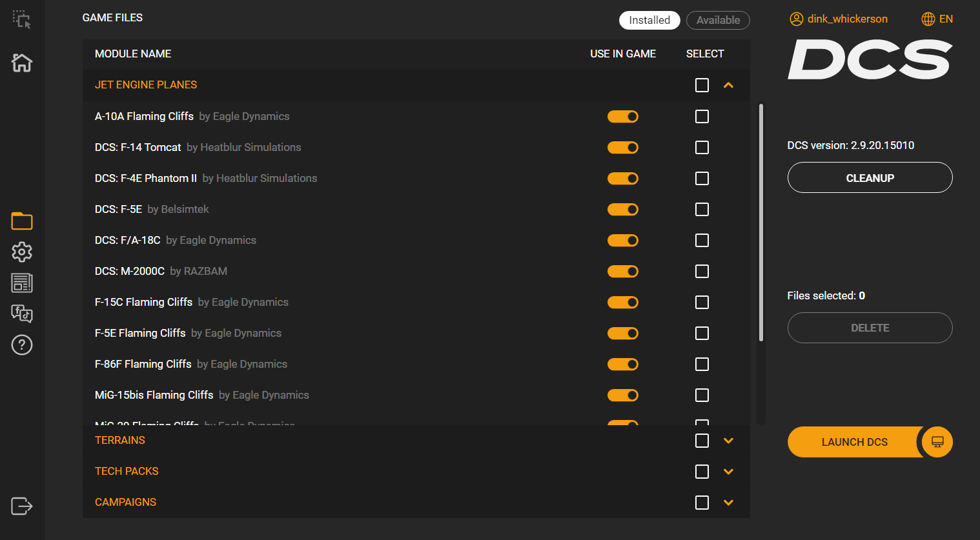Open the social media icon in sidebar

point(22,314)
